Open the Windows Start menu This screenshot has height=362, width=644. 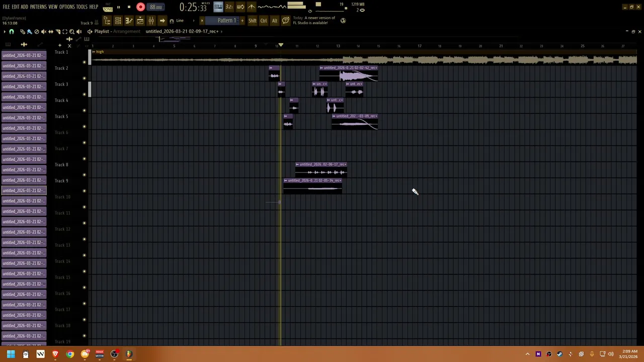click(x=11, y=354)
